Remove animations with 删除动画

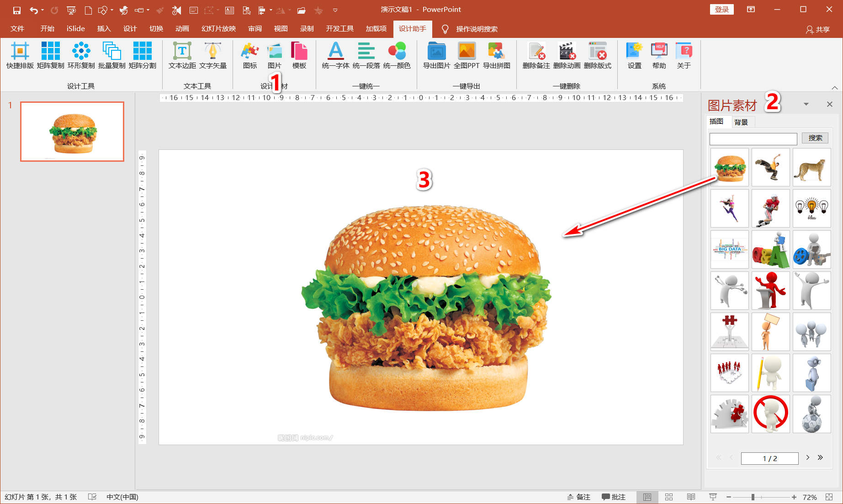[x=567, y=55]
